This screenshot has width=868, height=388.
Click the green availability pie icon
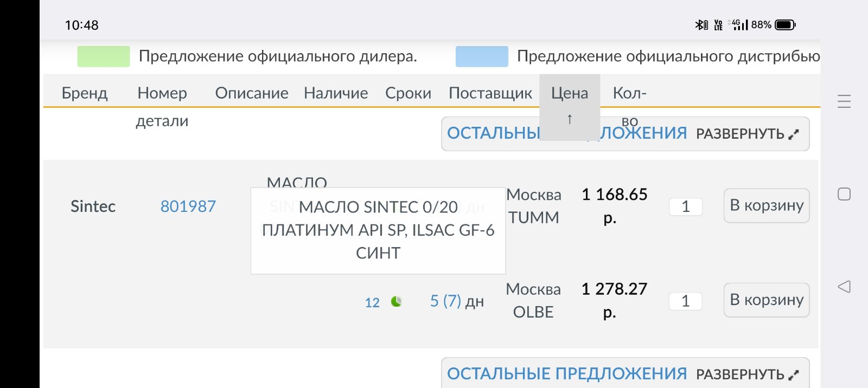[397, 301]
